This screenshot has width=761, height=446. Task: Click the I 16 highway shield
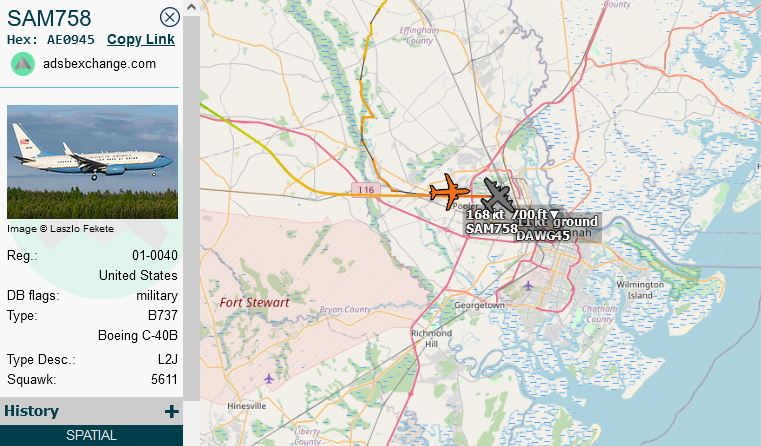pos(366,189)
